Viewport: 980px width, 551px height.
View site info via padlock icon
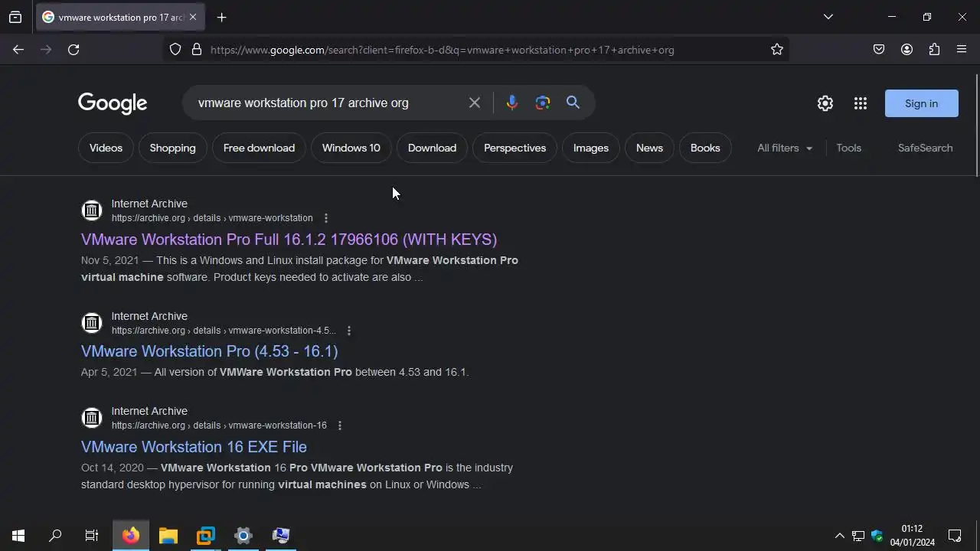point(197,50)
